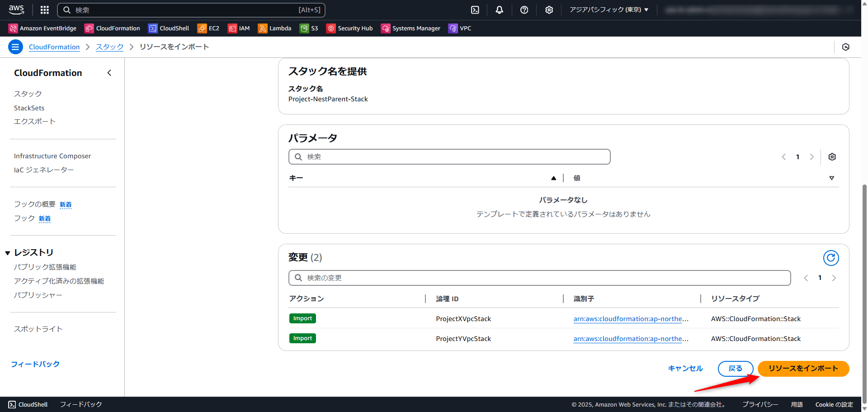Click the page scrollbar thumb
Image resolution: width=868 pixels, height=412 pixels.
(864, 293)
